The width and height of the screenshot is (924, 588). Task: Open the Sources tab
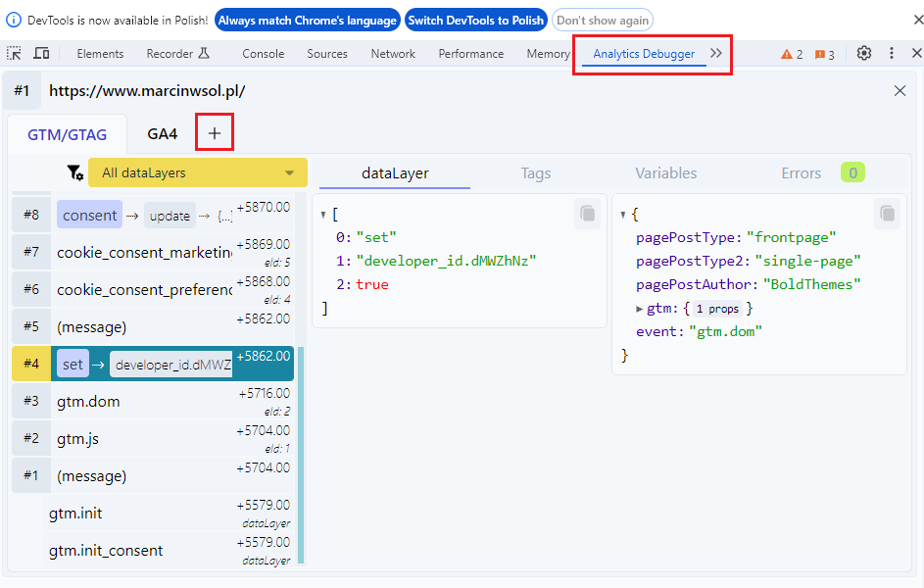(x=327, y=54)
